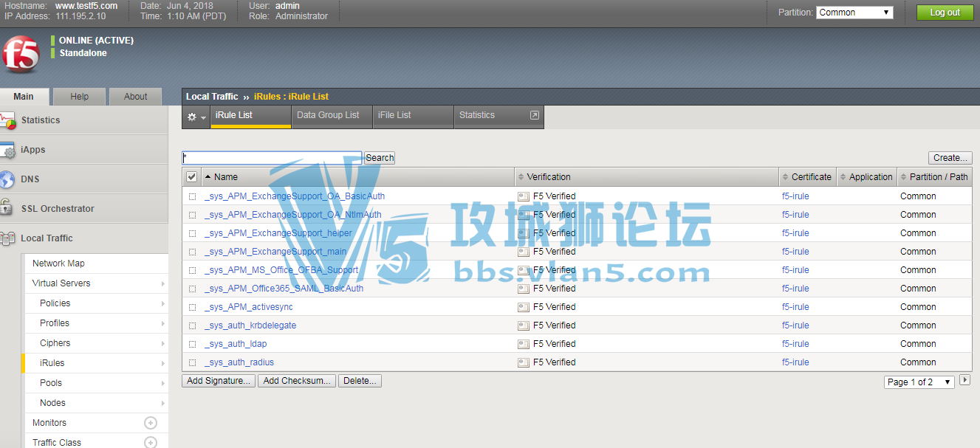Click the Log out button
Screen dimensions: 980x448
[945, 13]
